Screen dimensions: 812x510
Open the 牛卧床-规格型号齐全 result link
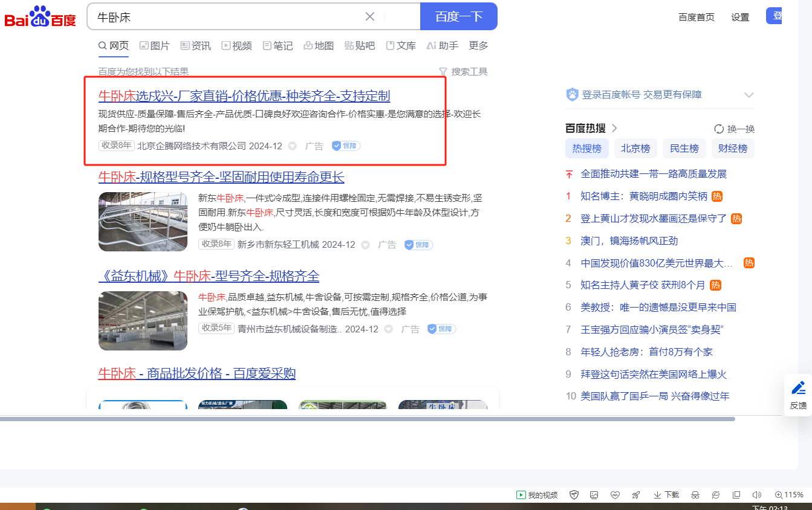pos(221,177)
